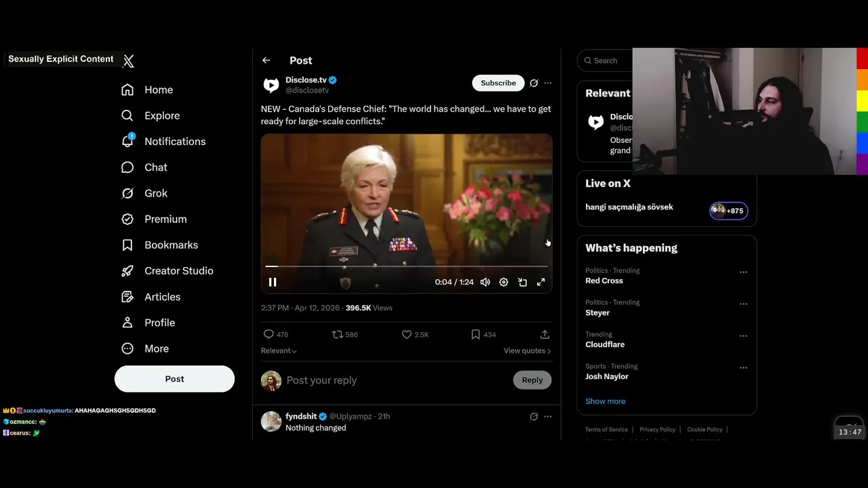Open more options on main post
Viewport: 868px width, 488px height.
tap(548, 83)
